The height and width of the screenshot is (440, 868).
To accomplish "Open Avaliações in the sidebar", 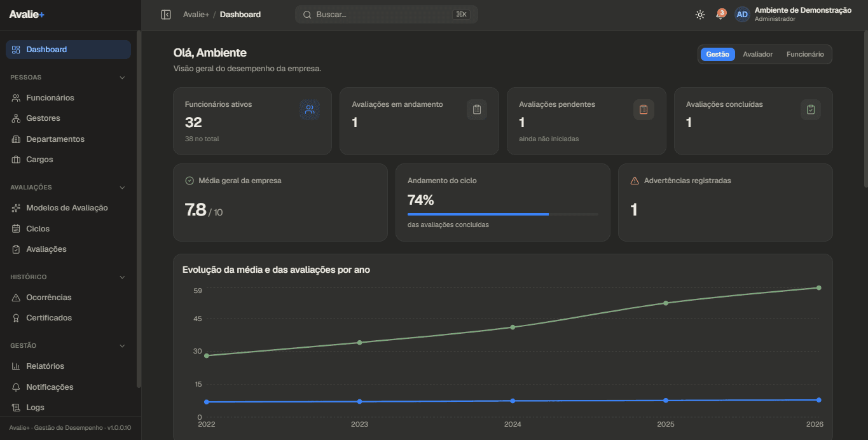I will pyautogui.click(x=69, y=249).
